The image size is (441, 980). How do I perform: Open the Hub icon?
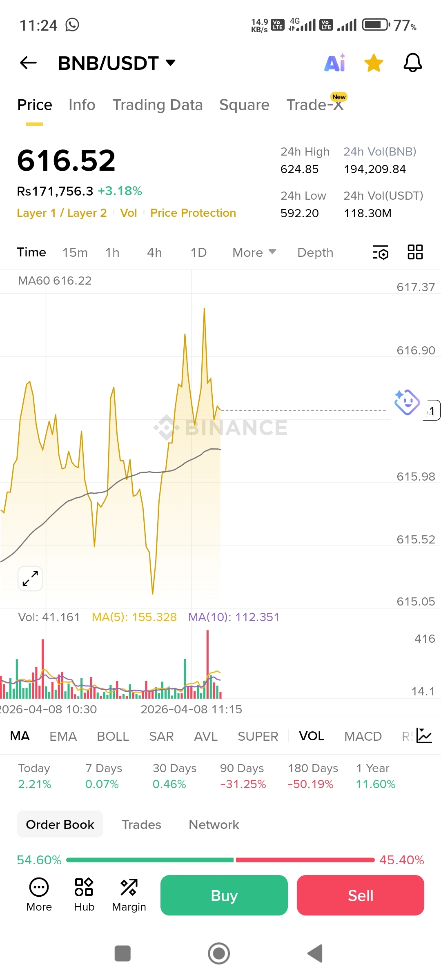[84, 895]
